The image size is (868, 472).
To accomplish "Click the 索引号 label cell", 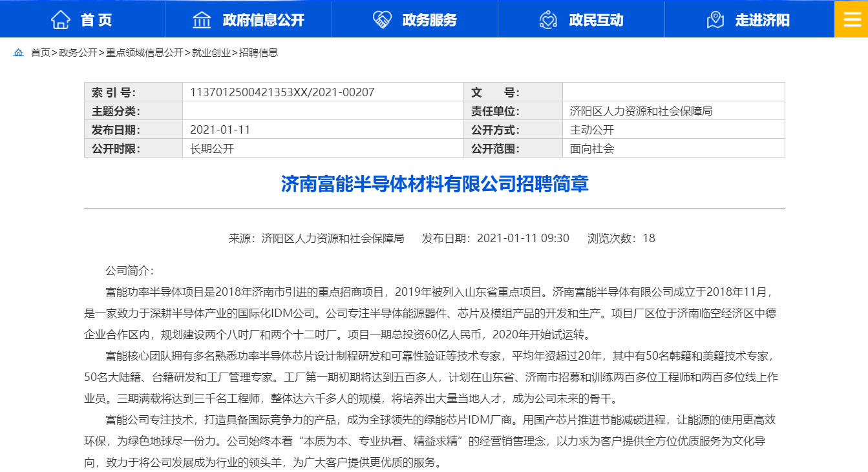I will pyautogui.click(x=134, y=92).
